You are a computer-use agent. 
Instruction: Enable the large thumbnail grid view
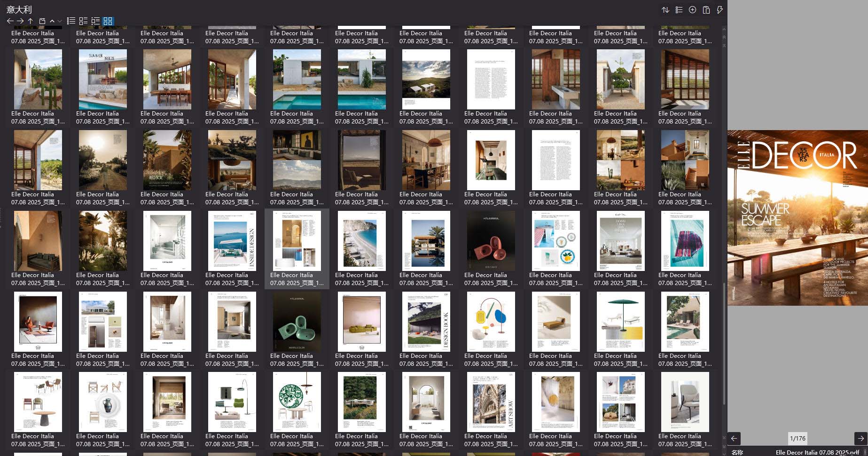(108, 21)
